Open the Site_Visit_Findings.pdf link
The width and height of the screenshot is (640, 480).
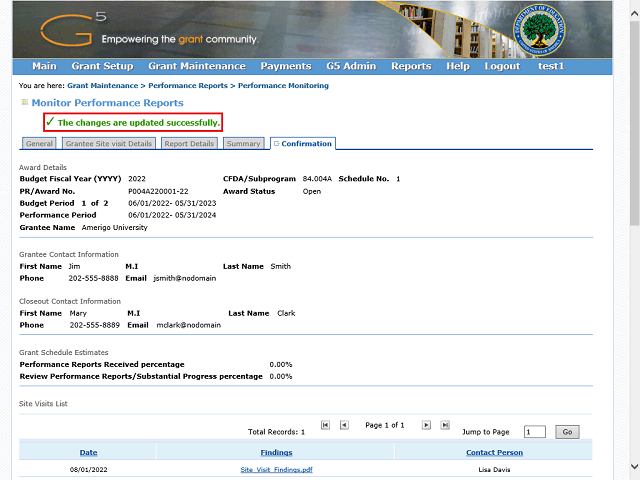(x=276, y=469)
